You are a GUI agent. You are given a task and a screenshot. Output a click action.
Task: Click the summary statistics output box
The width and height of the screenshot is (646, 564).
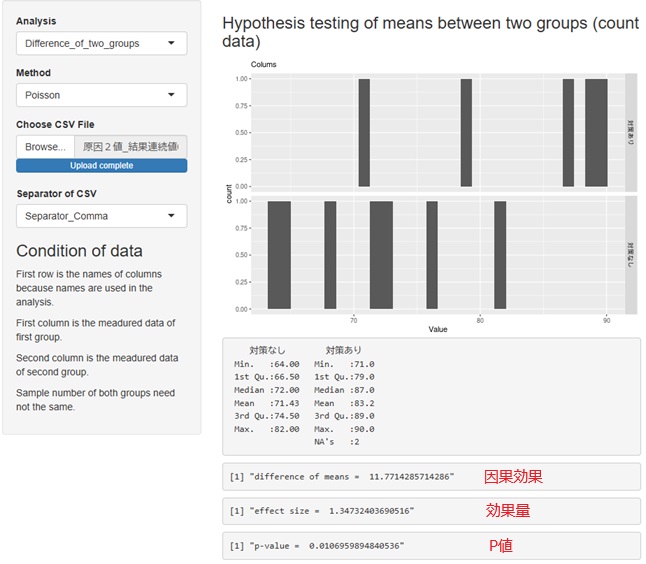click(x=431, y=396)
